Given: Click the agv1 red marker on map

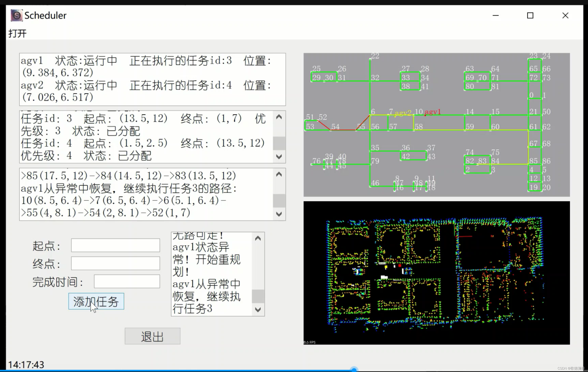Looking at the screenshot, I should 425,115.
